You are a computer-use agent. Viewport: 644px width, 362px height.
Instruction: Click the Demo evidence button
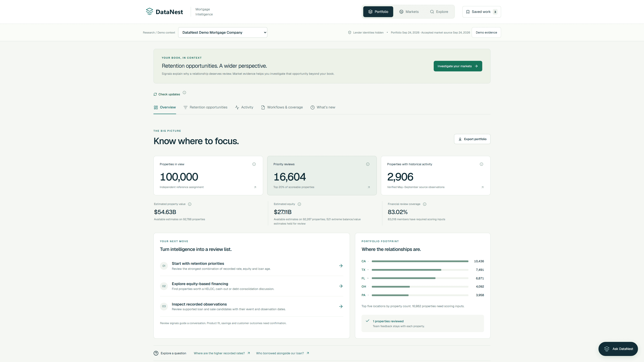[486, 33]
